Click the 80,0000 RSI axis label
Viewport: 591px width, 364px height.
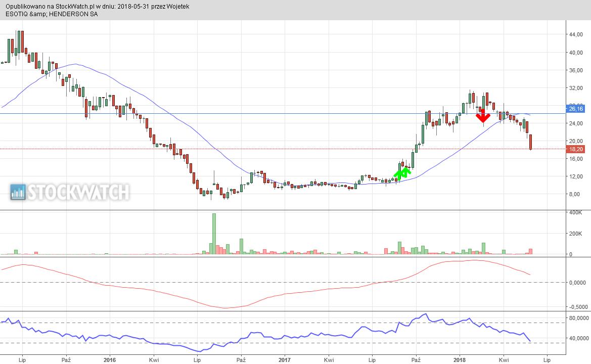(579, 318)
